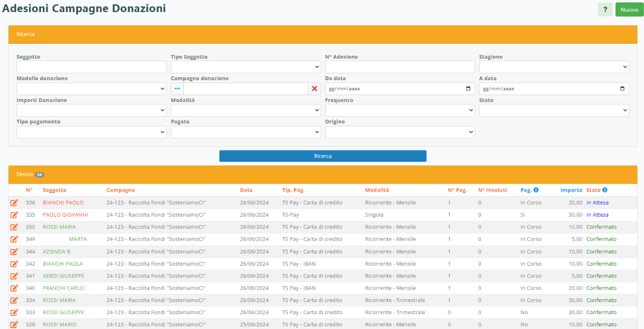644x329 pixels.
Task: Expand Modello donazione dropdown
Action: click(91, 89)
